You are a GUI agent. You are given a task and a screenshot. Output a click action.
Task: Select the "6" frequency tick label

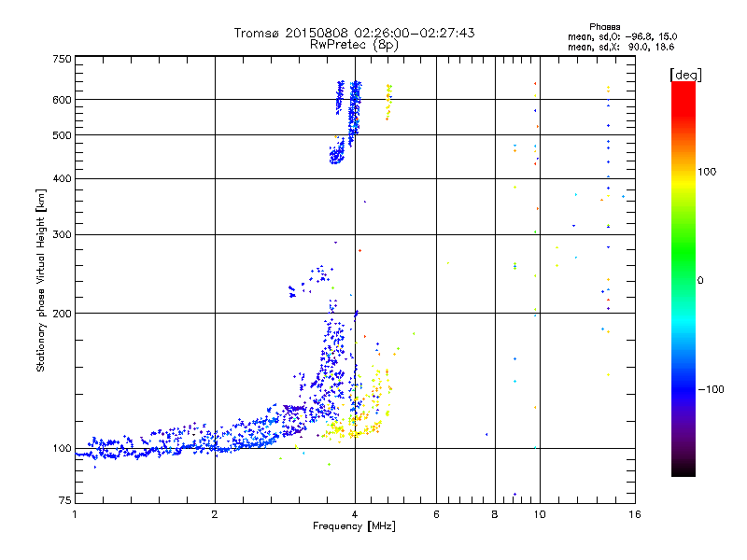(436, 514)
